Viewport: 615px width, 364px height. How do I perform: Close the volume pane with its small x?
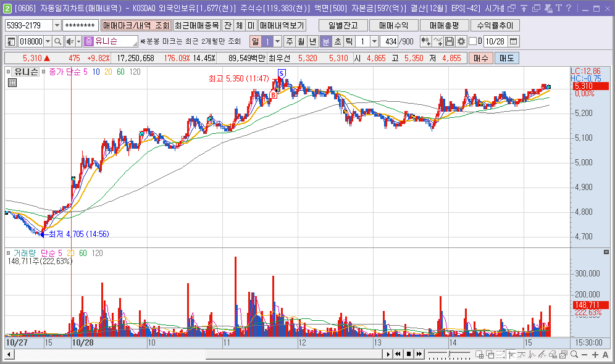pos(606,252)
